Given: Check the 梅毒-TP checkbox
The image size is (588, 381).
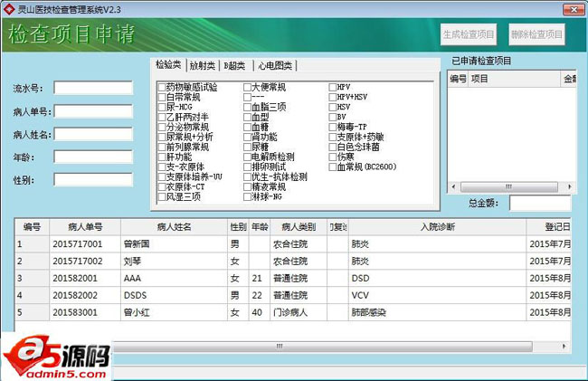Looking at the screenshot, I should [333, 127].
